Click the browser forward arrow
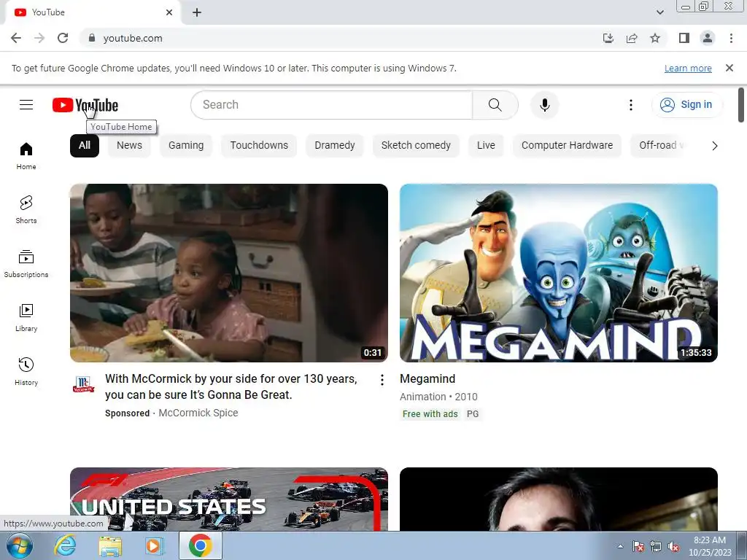The height and width of the screenshot is (560, 747). (39, 38)
